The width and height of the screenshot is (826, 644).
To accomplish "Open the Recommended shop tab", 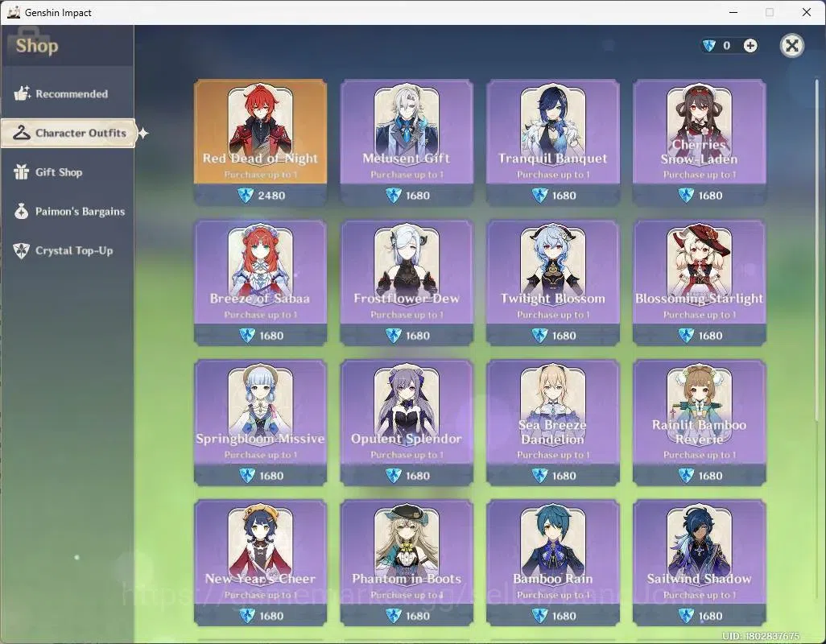I will point(68,93).
